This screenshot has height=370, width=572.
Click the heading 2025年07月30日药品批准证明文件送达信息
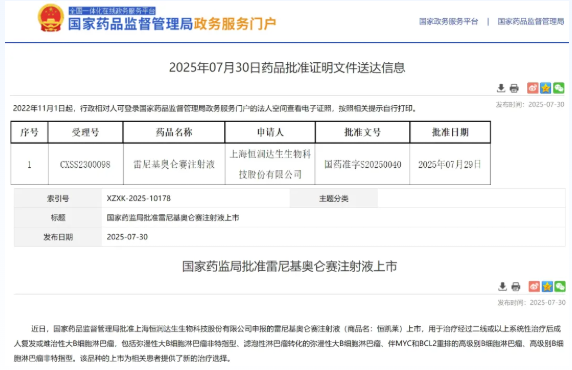point(287,68)
